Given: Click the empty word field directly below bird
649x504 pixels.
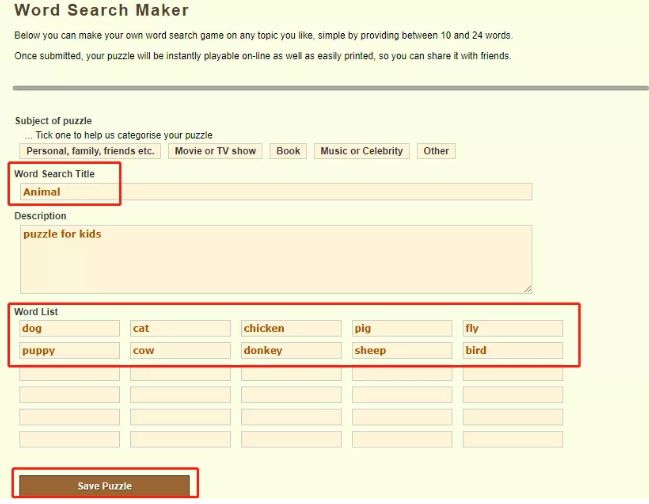Looking at the screenshot, I should point(513,374).
